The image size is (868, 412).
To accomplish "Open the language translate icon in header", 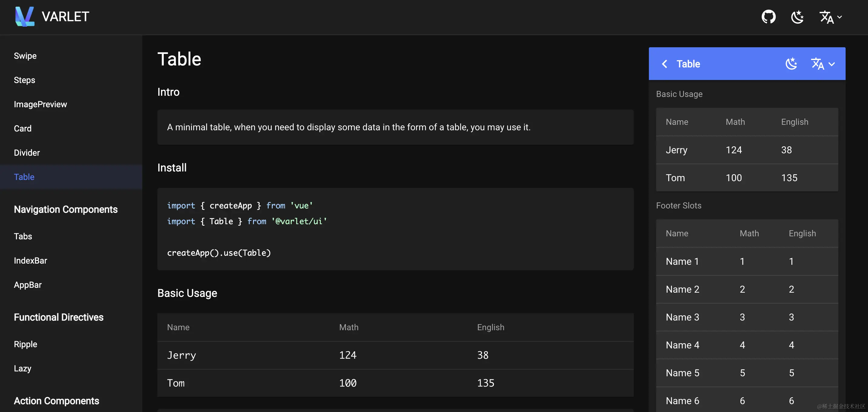I will (826, 17).
